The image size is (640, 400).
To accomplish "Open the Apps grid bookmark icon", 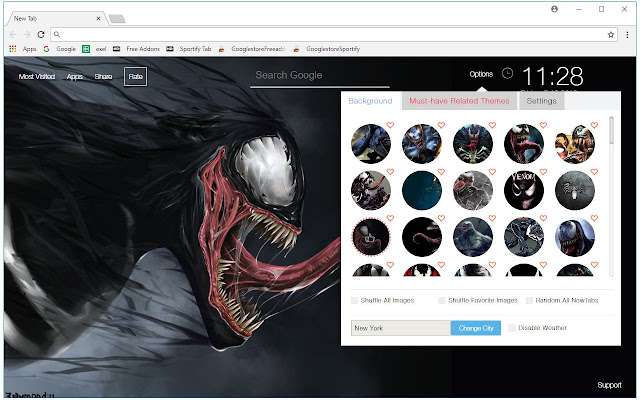I will pyautogui.click(x=13, y=49).
